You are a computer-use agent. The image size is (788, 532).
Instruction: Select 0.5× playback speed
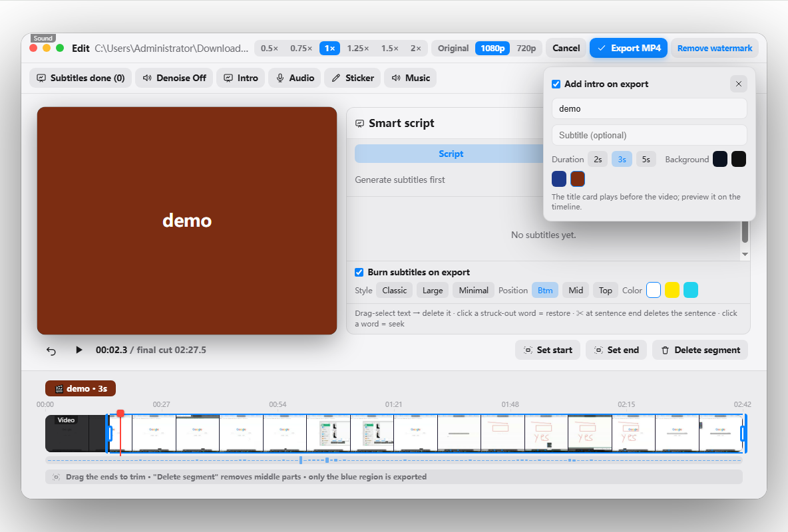270,49
